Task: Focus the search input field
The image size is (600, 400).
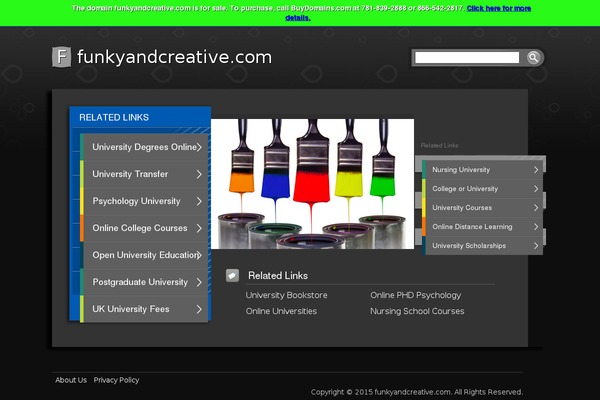Action: pos(467,58)
